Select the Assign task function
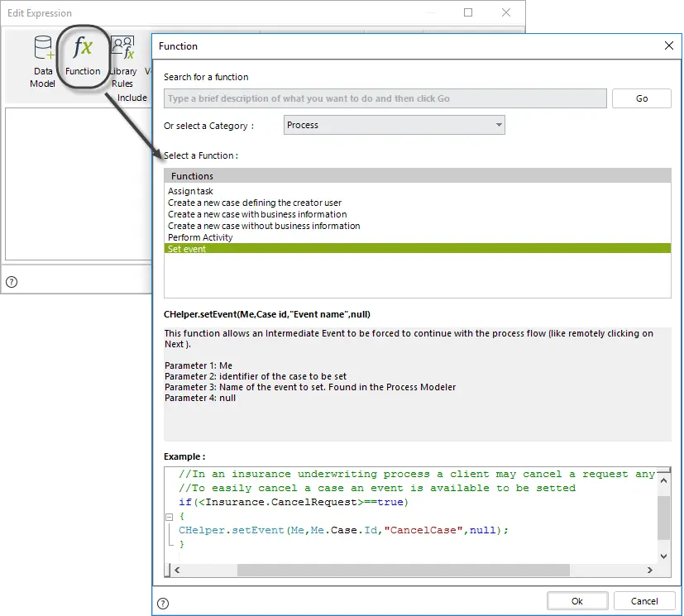Screen dimensions: 684x616 point(418,191)
